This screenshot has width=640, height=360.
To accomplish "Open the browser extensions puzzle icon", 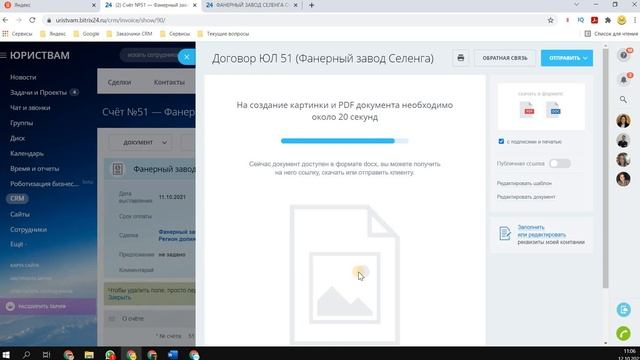I will pos(608,20).
